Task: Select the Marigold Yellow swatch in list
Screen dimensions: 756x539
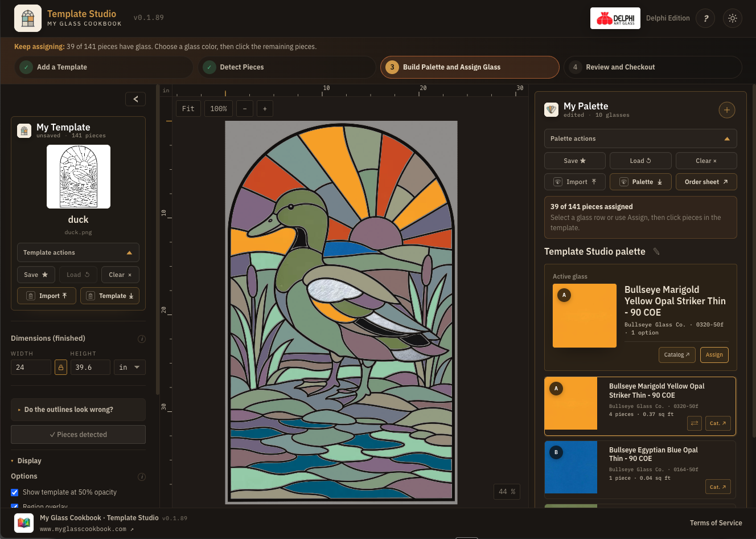Action: click(571, 403)
